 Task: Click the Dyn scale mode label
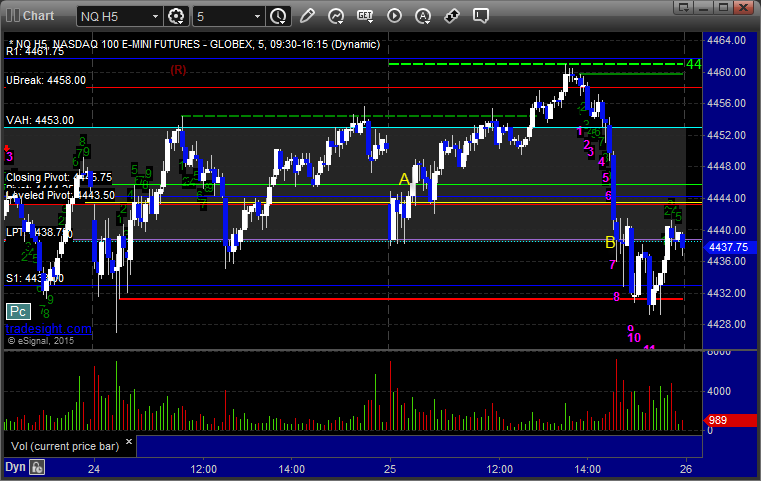(15, 467)
